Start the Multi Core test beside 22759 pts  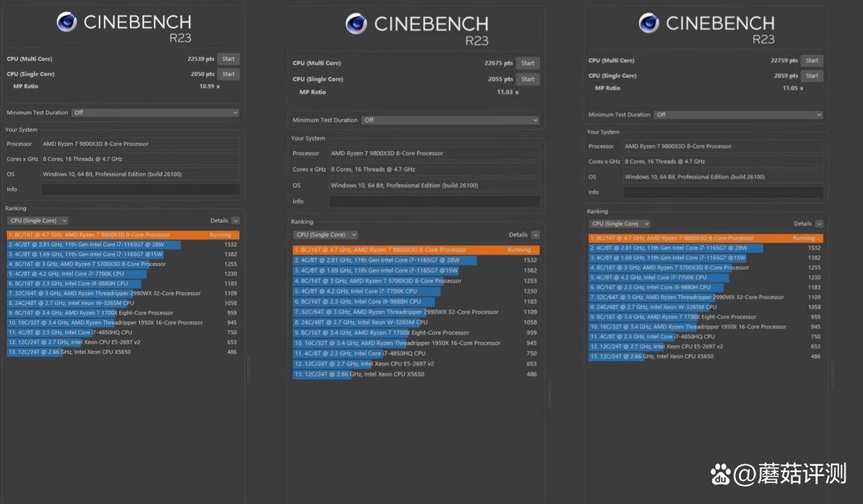pos(812,60)
